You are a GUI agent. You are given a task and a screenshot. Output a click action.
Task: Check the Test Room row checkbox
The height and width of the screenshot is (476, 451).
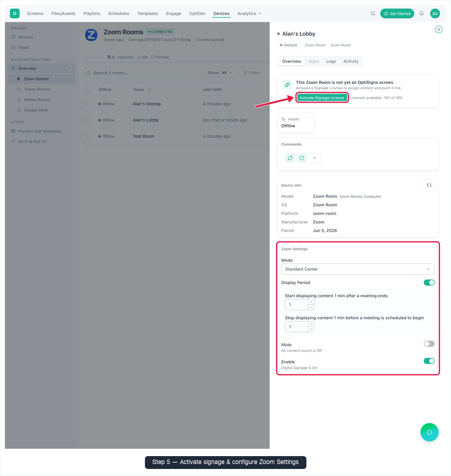89,136
